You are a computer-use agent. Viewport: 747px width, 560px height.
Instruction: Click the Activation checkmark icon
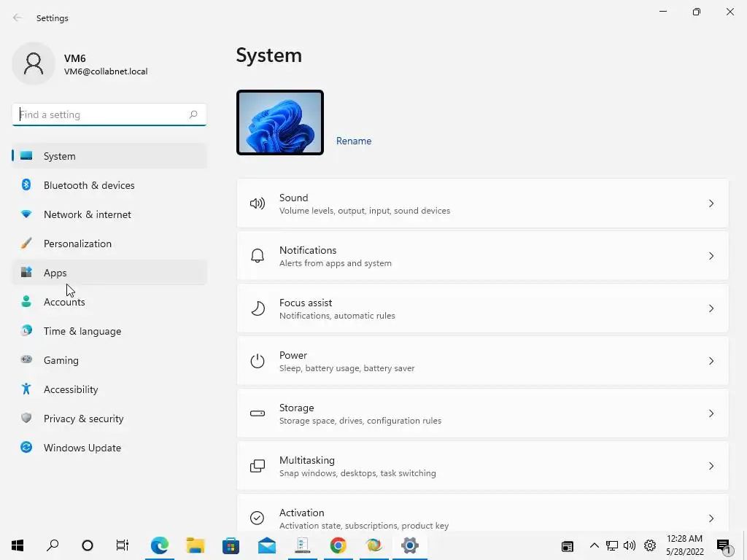(x=258, y=518)
